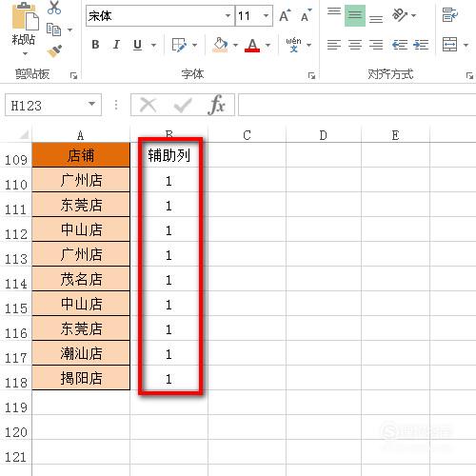
Task: Click the font name box 宋体
Action: [155, 15]
